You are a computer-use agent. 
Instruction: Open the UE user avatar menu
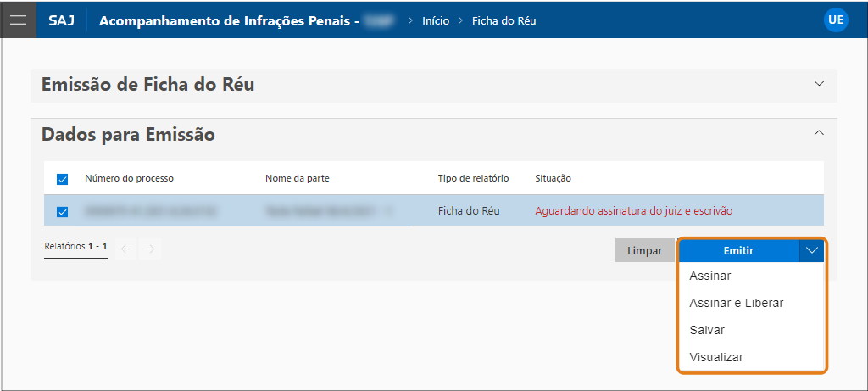pyautogui.click(x=836, y=20)
